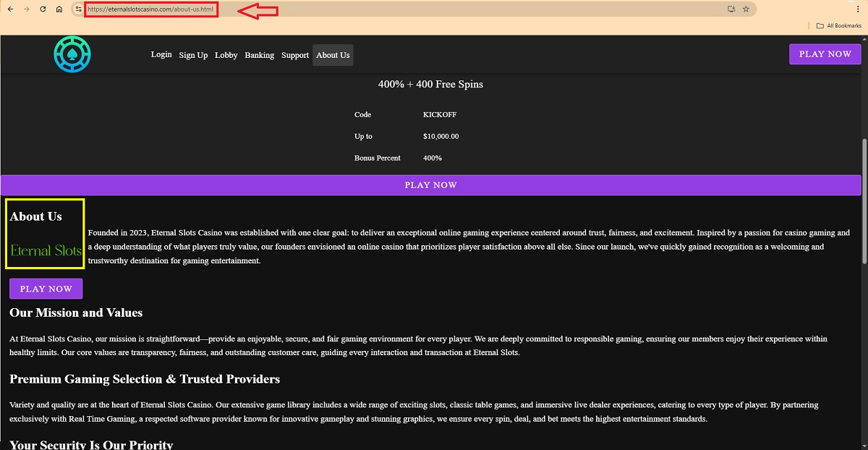Click the browser back arrow
This screenshot has height=450, width=868.
[x=9, y=9]
